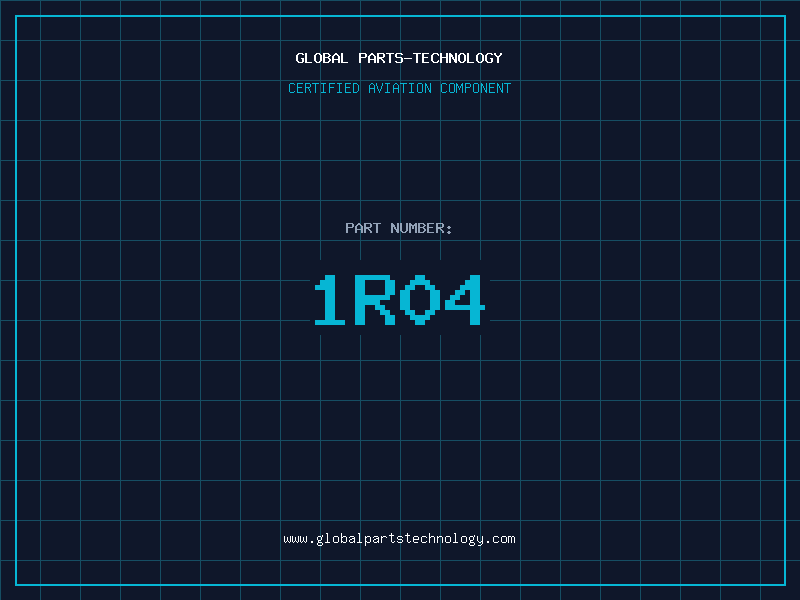The width and height of the screenshot is (800, 600).
Task: Click the leading "1" in the part number
Action: pos(331,300)
